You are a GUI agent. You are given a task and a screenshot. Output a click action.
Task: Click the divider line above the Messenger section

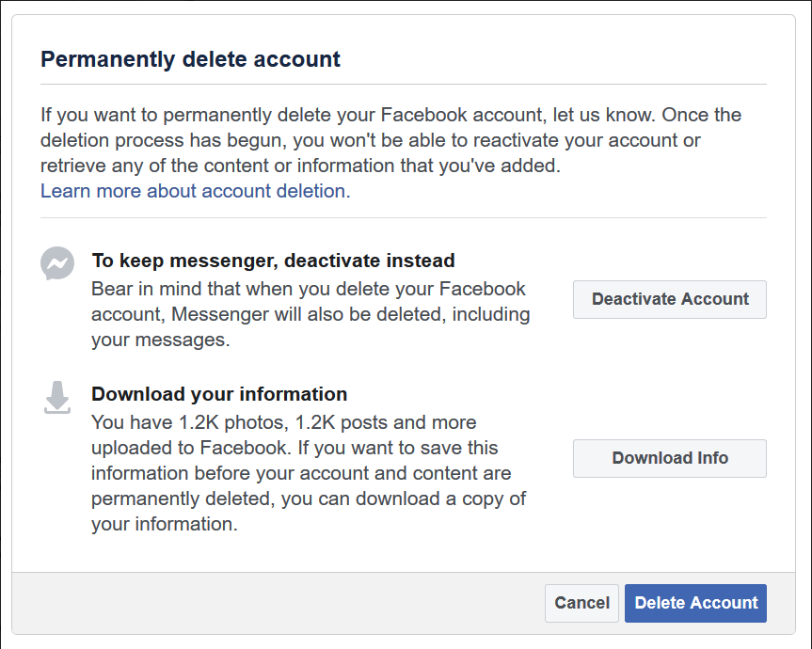[x=403, y=218]
